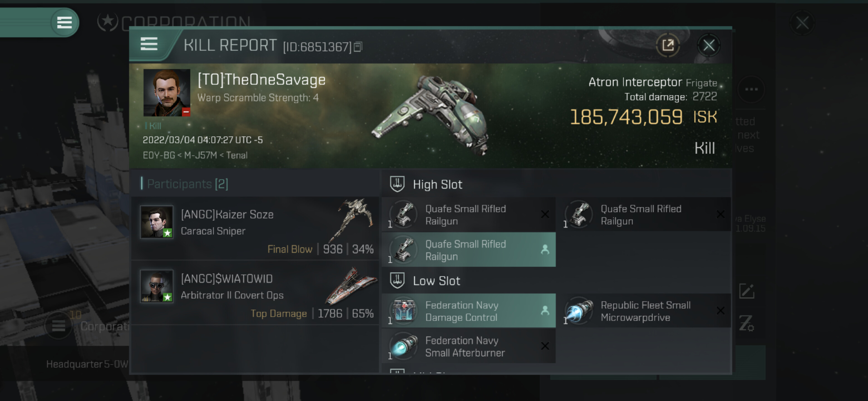Screen dimensions: 868x401
Task: Open the Participants [2] section header
Action: (x=187, y=184)
